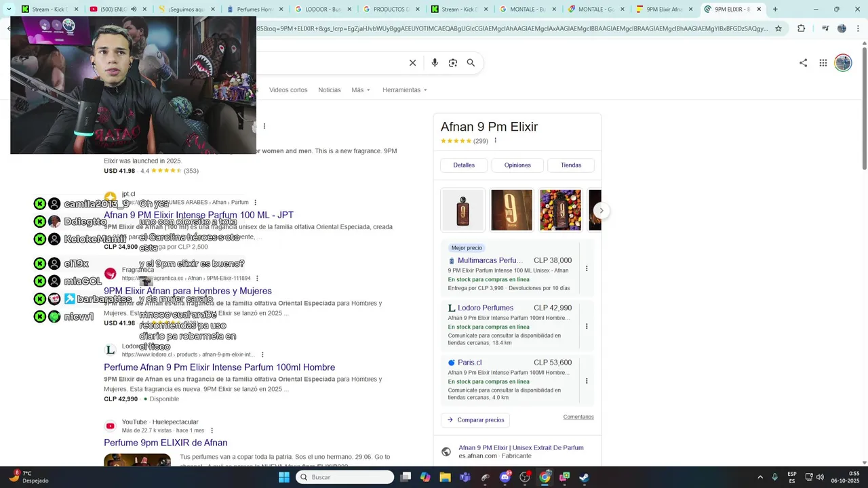The width and height of the screenshot is (868, 488).
Task: Open the lodoro.cl result three-dot menu
Action: [x=262, y=354]
